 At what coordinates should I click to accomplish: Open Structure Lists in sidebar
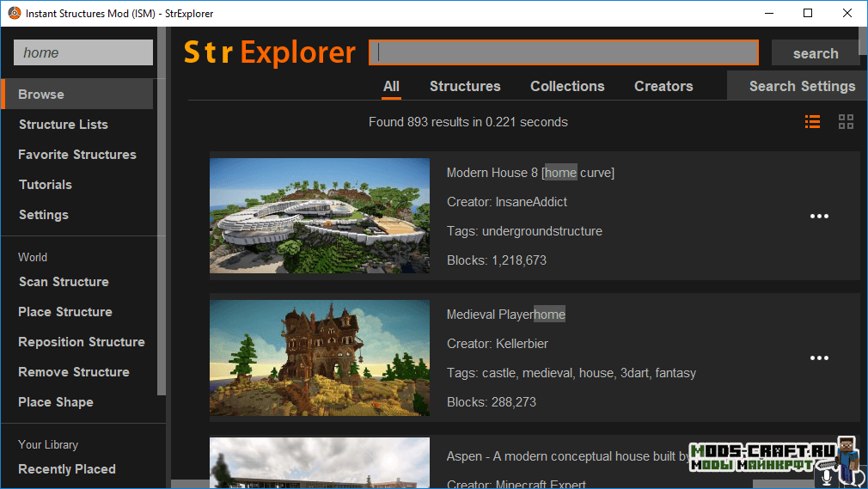(x=64, y=125)
